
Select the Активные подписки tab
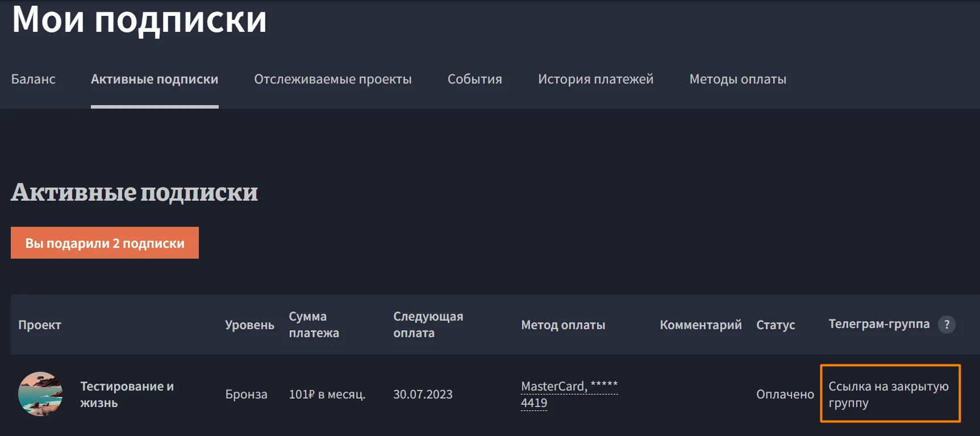coord(155,79)
